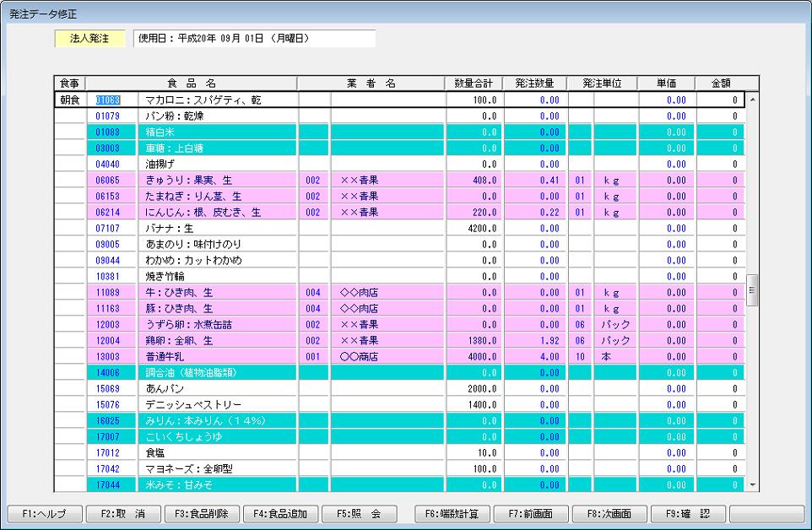Click the 食品名 column header
The width and height of the screenshot is (812, 530).
point(192,83)
